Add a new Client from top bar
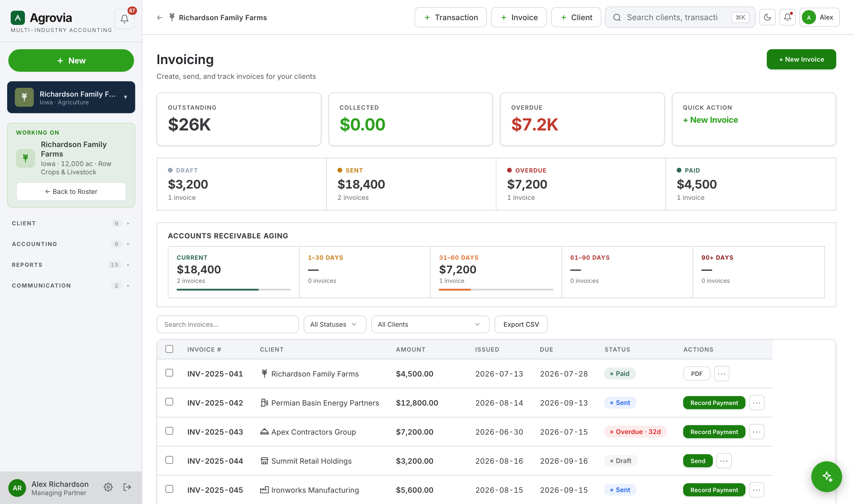 click(576, 17)
